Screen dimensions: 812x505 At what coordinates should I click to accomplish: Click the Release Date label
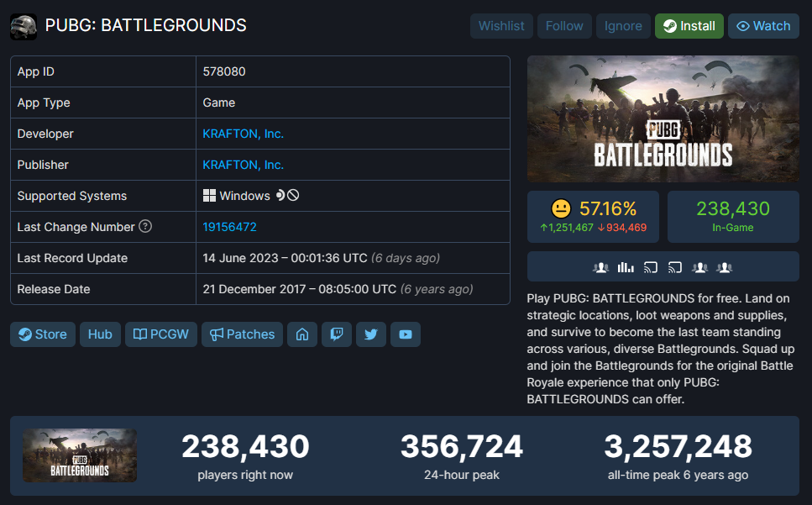[54, 289]
